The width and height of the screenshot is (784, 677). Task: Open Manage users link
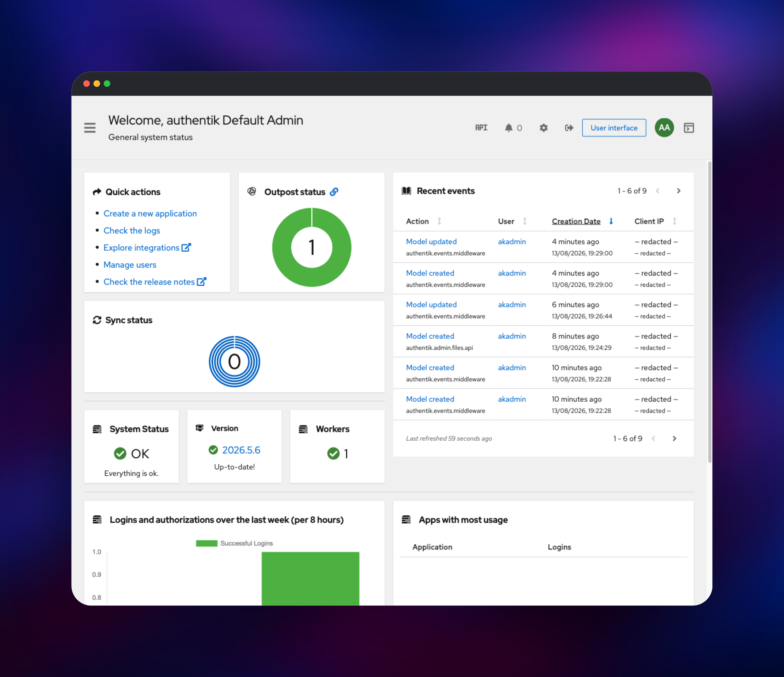coord(130,264)
